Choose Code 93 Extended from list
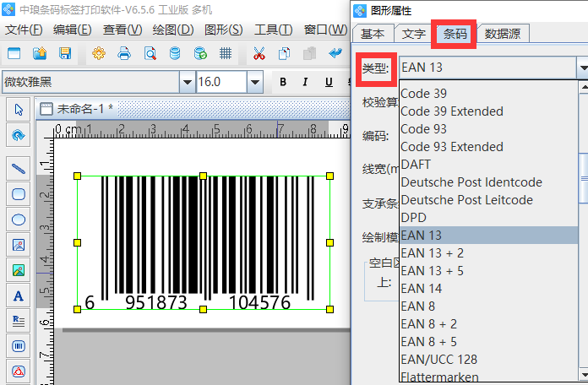The width and height of the screenshot is (588, 385). [x=488, y=147]
